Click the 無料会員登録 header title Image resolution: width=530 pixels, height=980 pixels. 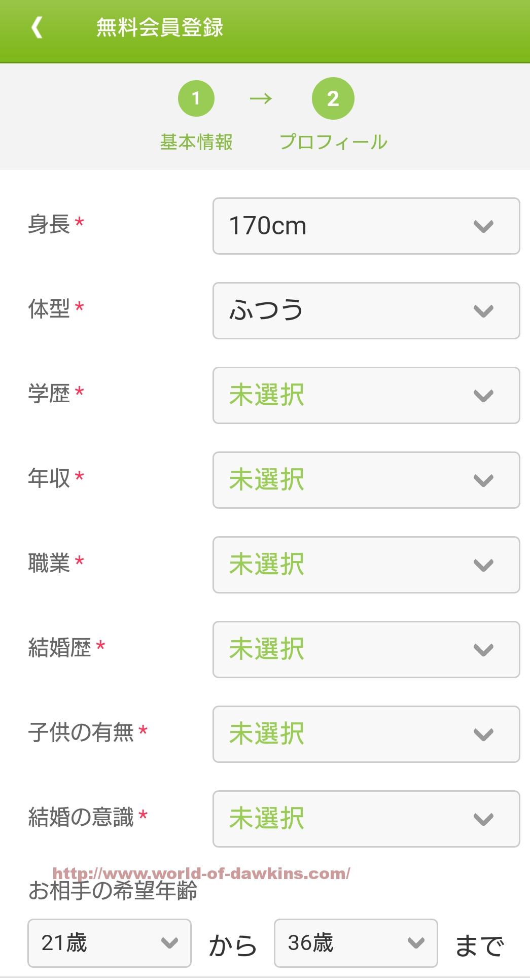tap(160, 27)
